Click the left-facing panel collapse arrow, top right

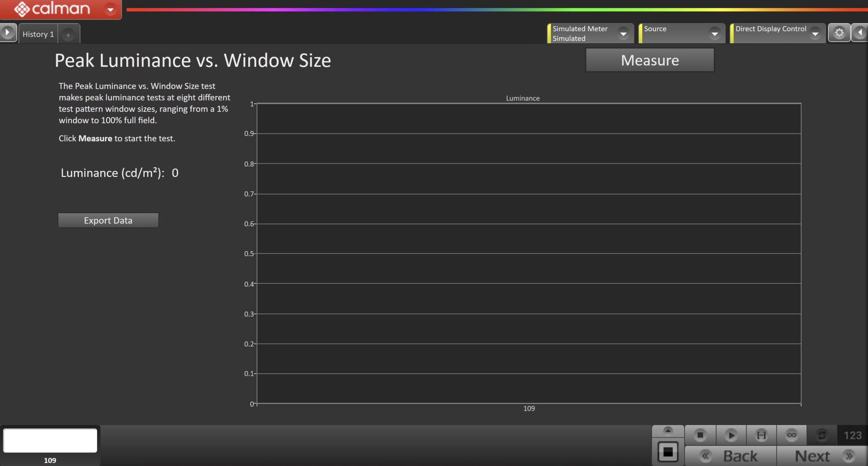click(x=860, y=33)
